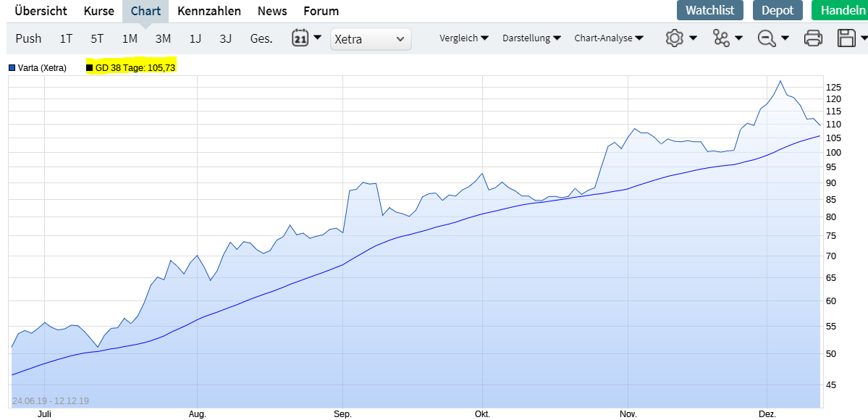Click the share/network icon in toolbar
868x420 pixels.
[722, 38]
